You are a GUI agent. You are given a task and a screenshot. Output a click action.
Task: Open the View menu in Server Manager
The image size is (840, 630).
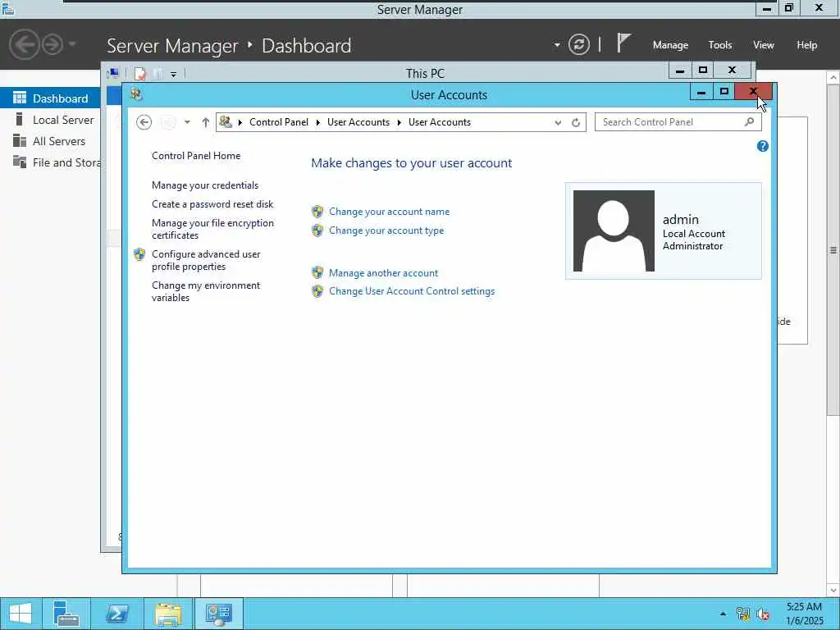click(x=764, y=45)
